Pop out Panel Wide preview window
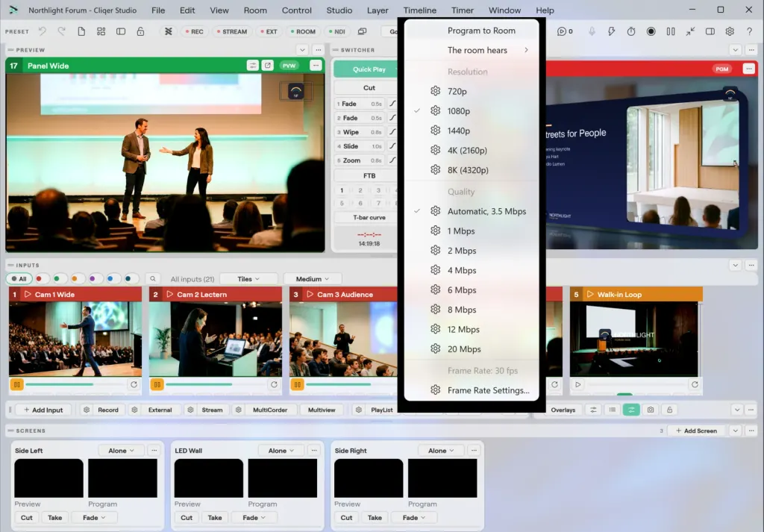Viewport: 764px width, 532px height. tap(268, 65)
